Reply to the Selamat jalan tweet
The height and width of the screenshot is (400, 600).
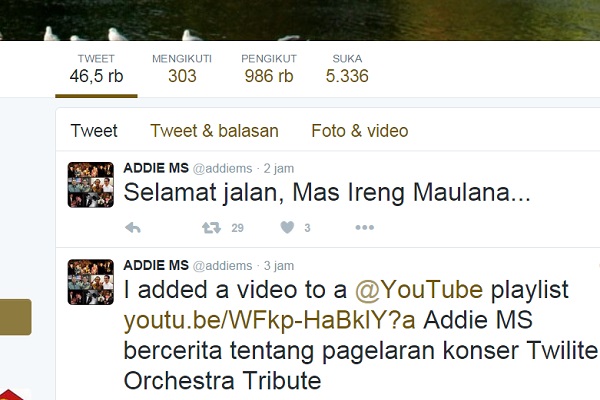133,228
